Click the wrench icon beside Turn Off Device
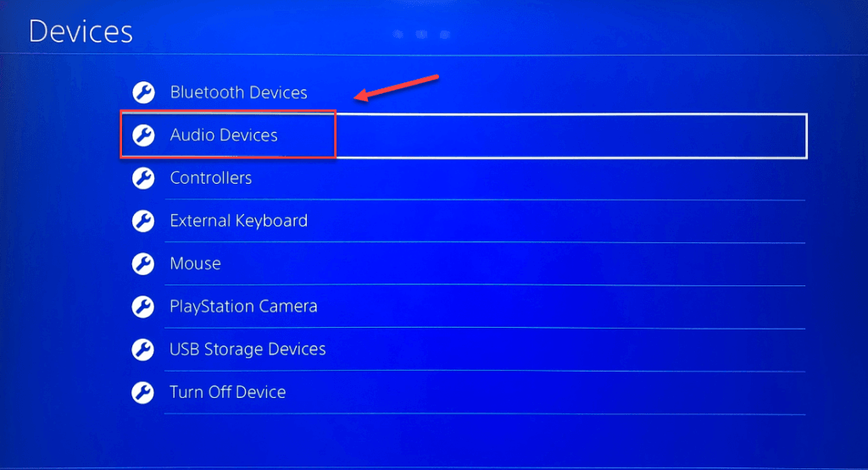The image size is (868, 470). 143,393
